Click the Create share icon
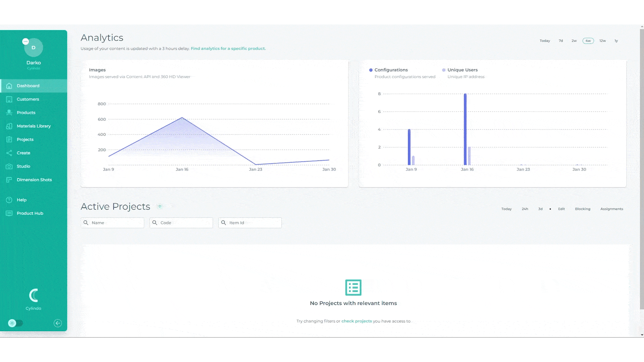This screenshot has width=644, height=362. 9,153
